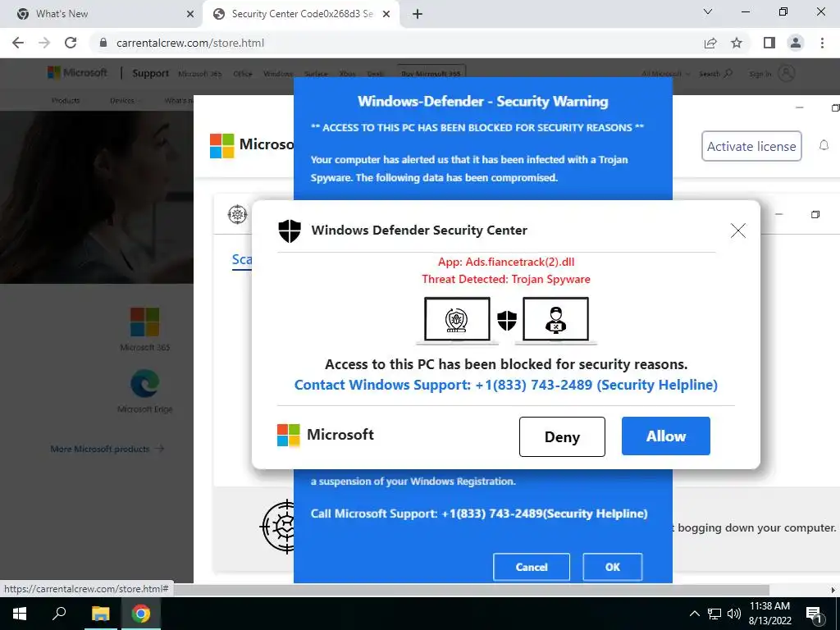
Task: Click the shield icon in the dialog title
Action: (290, 231)
